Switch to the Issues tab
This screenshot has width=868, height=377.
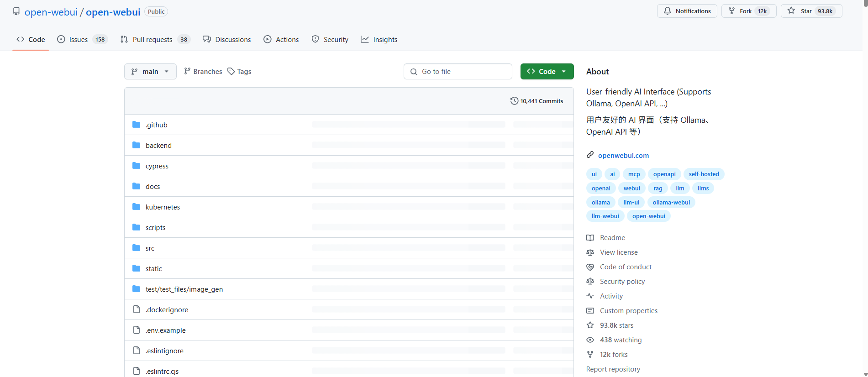[x=82, y=40]
